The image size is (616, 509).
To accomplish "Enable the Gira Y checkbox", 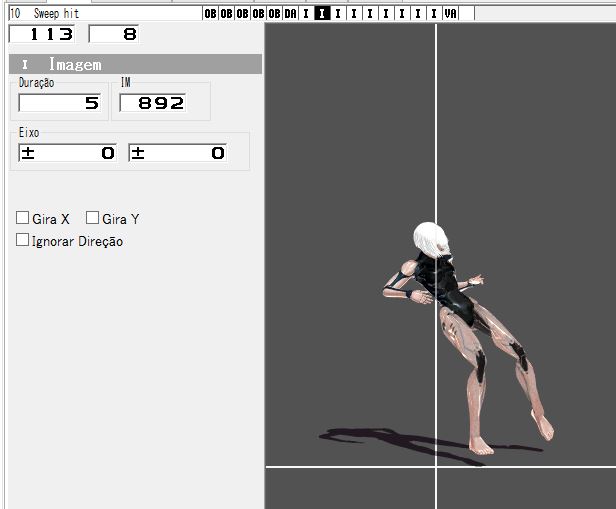I will 92,218.
